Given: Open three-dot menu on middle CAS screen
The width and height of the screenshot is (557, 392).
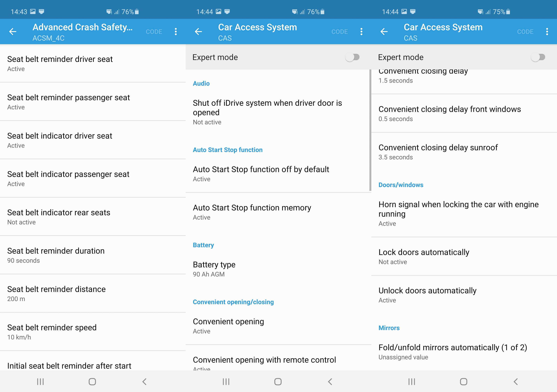Looking at the screenshot, I should [361, 31].
